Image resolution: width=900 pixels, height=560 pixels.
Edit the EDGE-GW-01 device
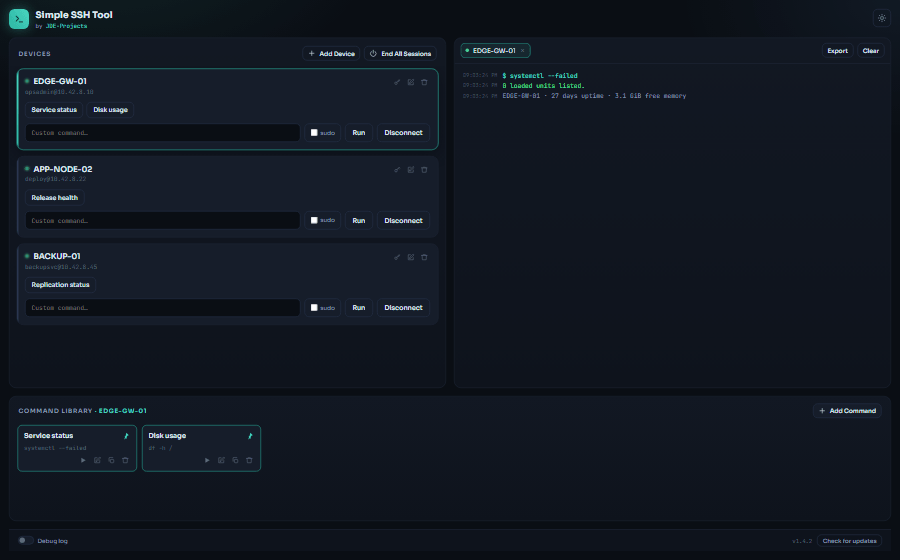click(410, 82)
